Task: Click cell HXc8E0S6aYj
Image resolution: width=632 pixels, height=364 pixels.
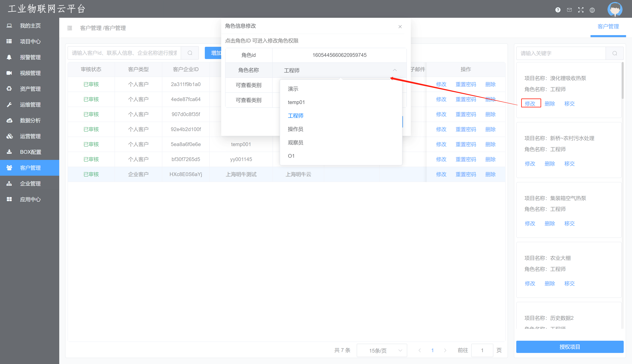Action: [186, 174]
